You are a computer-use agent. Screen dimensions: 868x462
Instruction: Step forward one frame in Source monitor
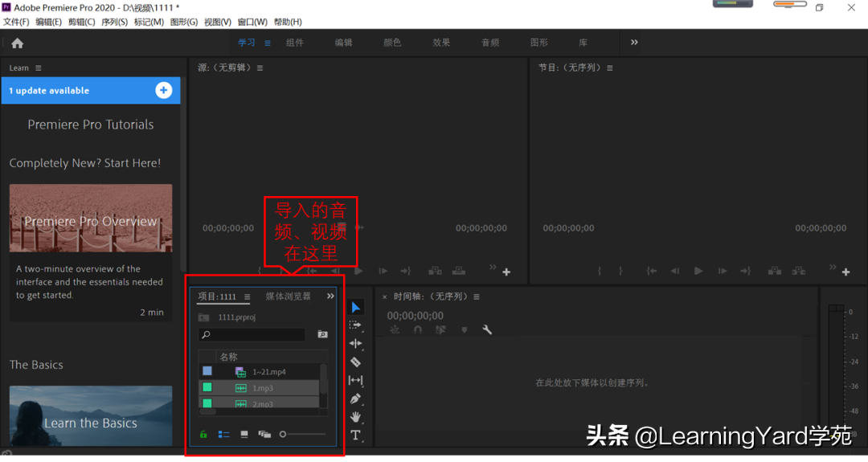tap(383, 271)
